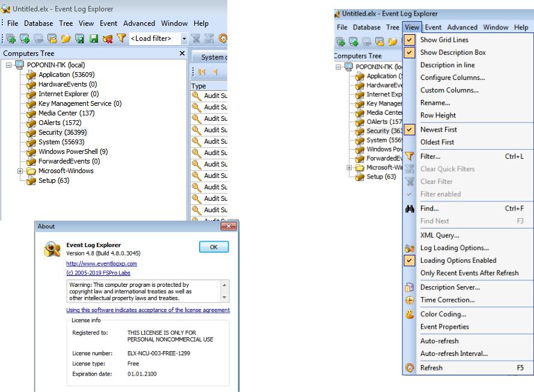Click greyed Clear Filter icon beside Load filter

[195, 38]
